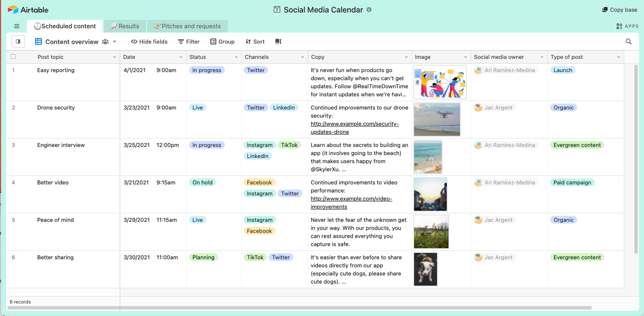Click Facebook tag in Better video row
Image resolution: width=644 pixels, height=316 pixels.
[x=260, y=182]
